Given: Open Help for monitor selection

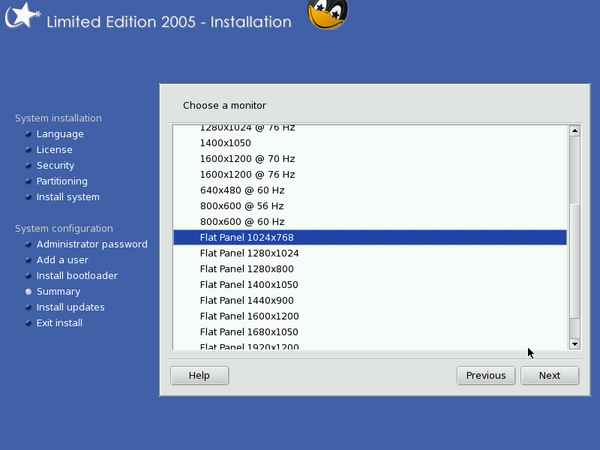Looking at the screenshot, I should [199, 375].
